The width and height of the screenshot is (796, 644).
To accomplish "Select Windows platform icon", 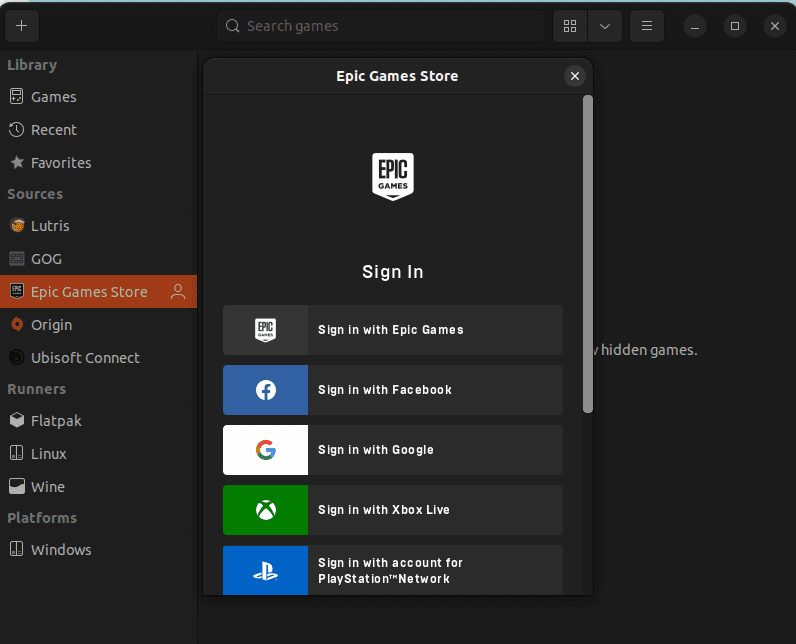I will [x=17, y=549].
